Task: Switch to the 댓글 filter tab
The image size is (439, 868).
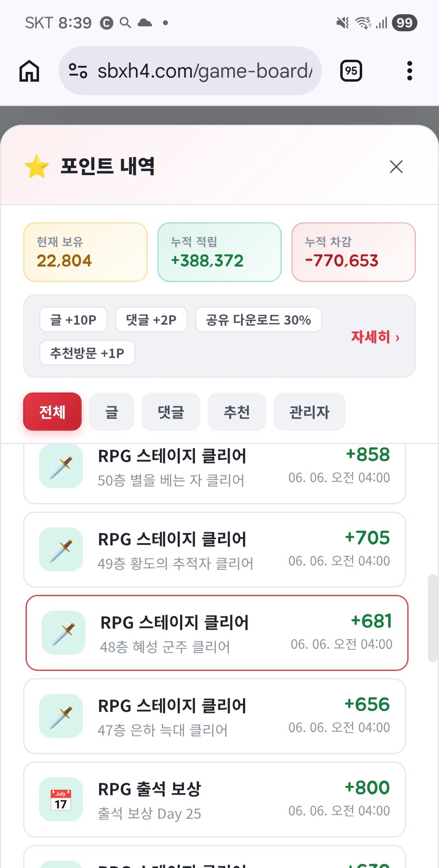Action: pos(171,412)
